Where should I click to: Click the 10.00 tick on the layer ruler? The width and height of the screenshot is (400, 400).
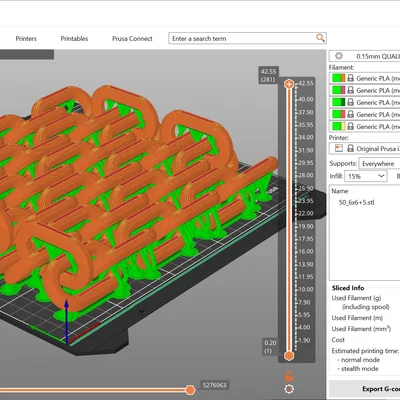coord(305,289)
